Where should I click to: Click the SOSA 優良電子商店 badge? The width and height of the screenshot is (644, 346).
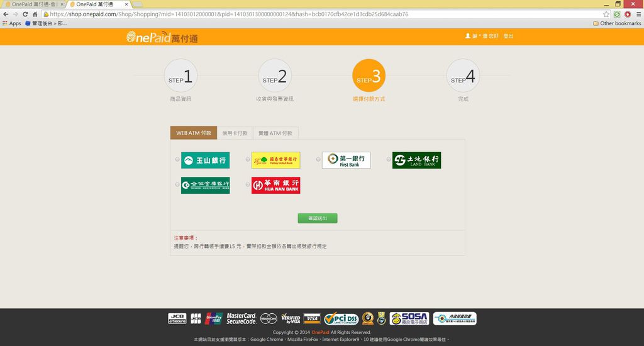click(x=409, y=318)
